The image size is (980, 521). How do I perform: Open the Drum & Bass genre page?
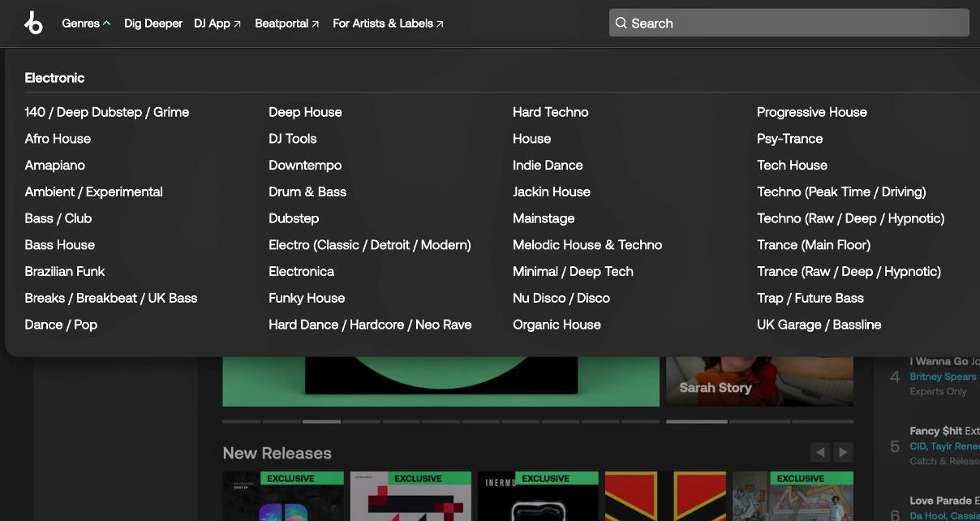(307, 192)
